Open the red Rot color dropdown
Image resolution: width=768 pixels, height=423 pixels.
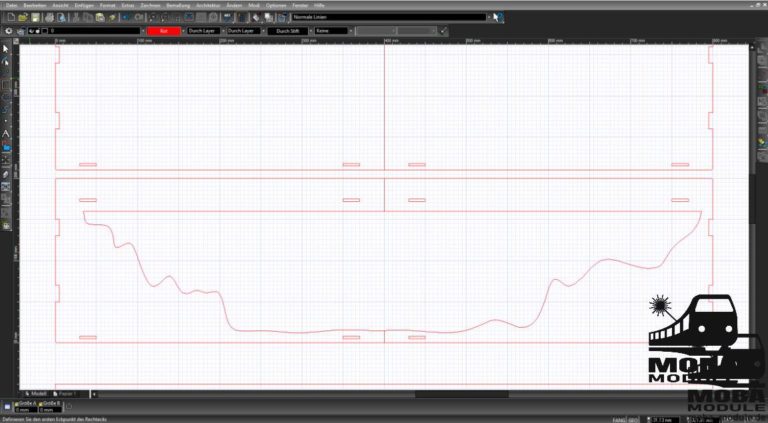pos(164,31)
